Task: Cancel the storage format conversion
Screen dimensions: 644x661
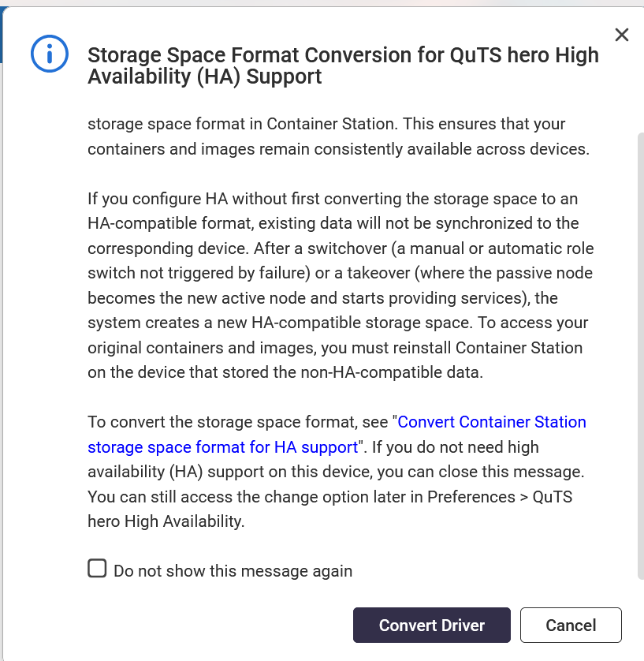Action: pos(571,626)
